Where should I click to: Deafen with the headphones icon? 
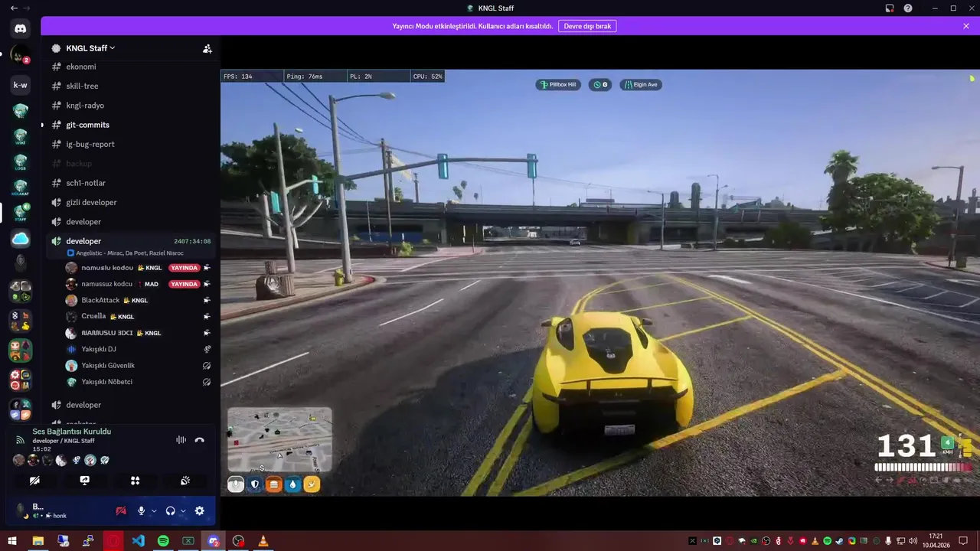coord(170,510)
